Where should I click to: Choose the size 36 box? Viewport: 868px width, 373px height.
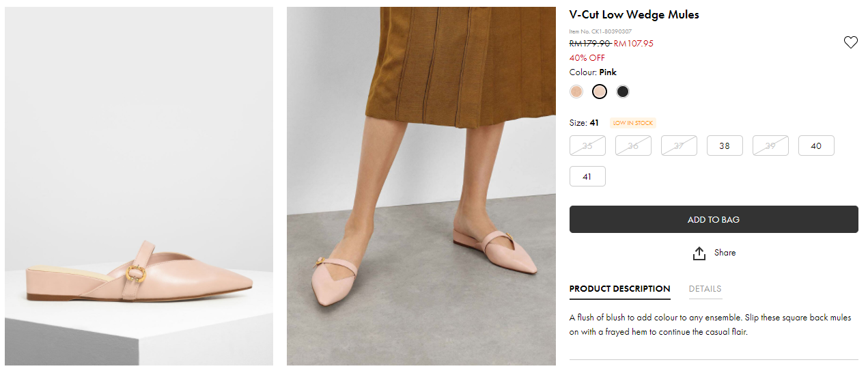633,146
